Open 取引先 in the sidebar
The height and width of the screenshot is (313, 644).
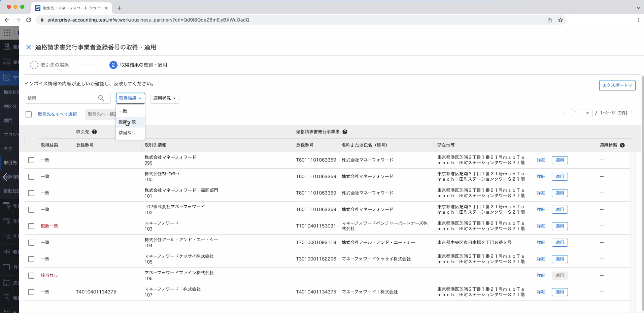(10, 163)
